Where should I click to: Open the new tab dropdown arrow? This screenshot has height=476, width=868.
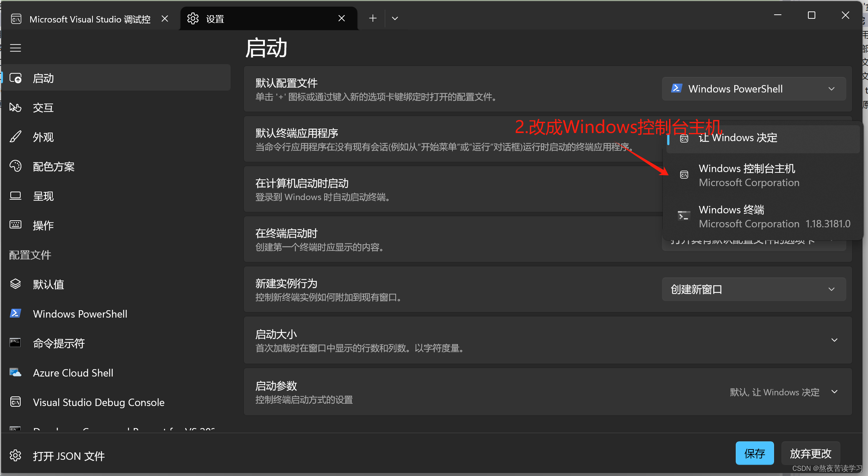[x=395, y=18]
